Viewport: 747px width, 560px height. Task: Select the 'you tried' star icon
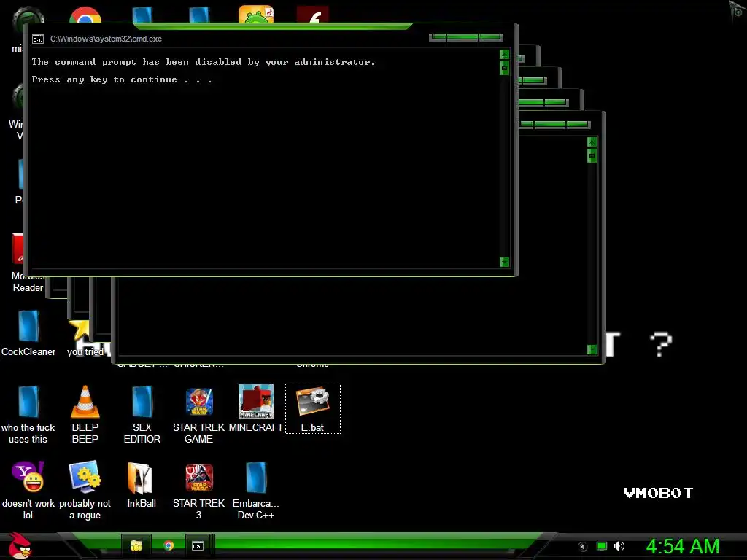coord(85,338)
